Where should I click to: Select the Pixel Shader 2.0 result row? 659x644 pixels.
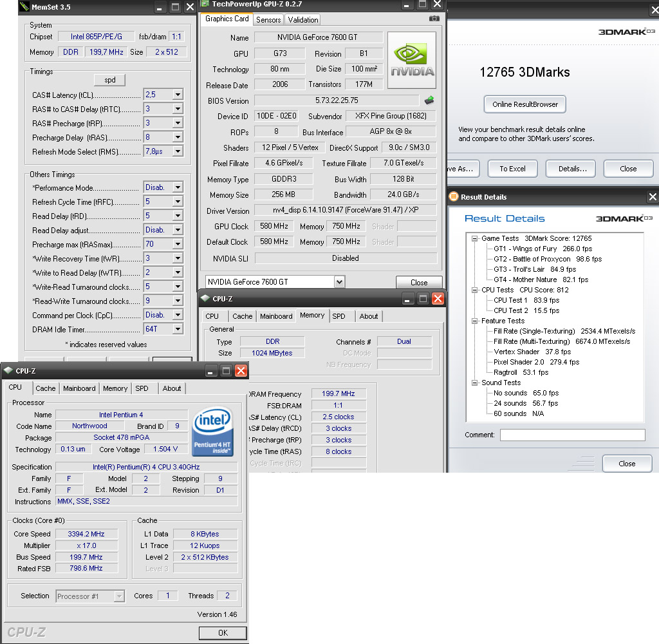pyautogui.click(x=536, y=362)
